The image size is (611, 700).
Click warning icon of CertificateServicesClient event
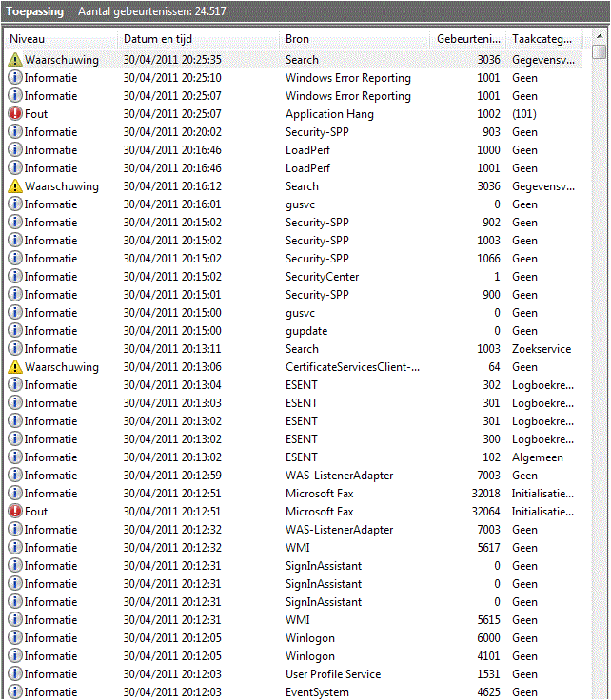[14, 366]
